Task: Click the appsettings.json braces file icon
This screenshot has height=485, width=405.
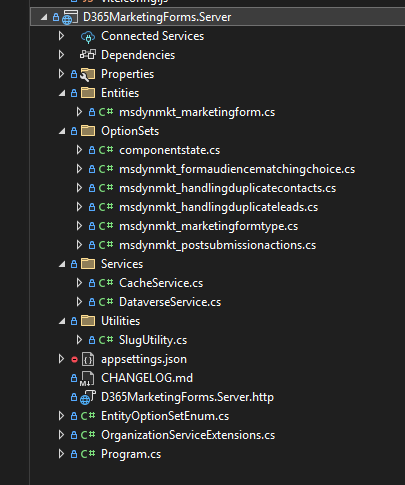Action: coord(88,359)
